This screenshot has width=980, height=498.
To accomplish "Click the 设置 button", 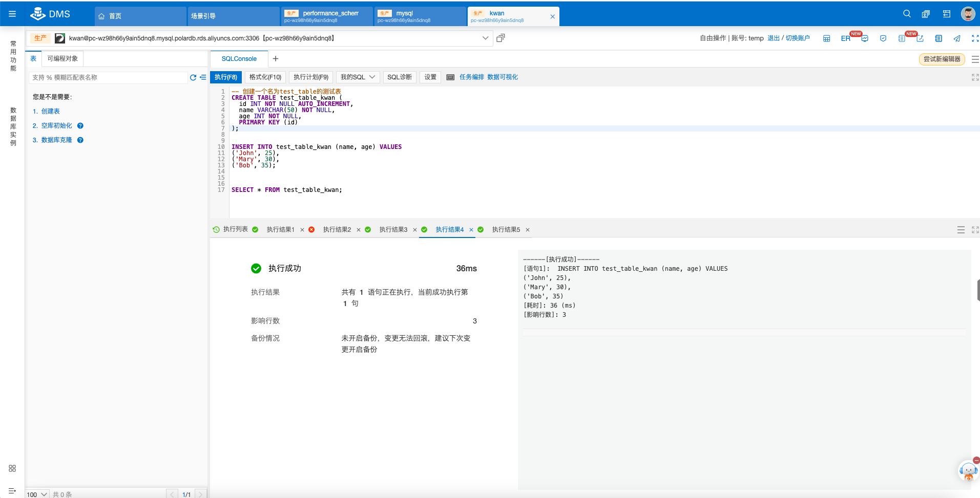I will point(430,77).
